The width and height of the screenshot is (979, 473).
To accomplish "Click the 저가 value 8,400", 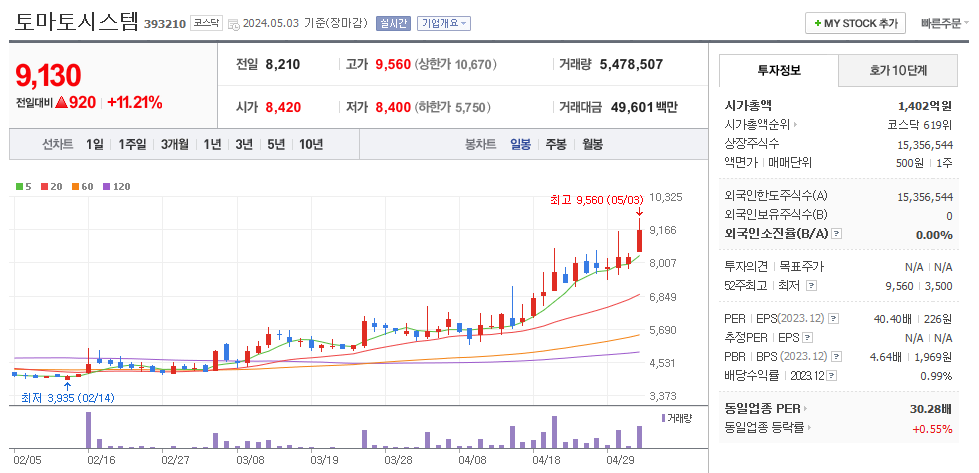I will (x=393, y=107).
